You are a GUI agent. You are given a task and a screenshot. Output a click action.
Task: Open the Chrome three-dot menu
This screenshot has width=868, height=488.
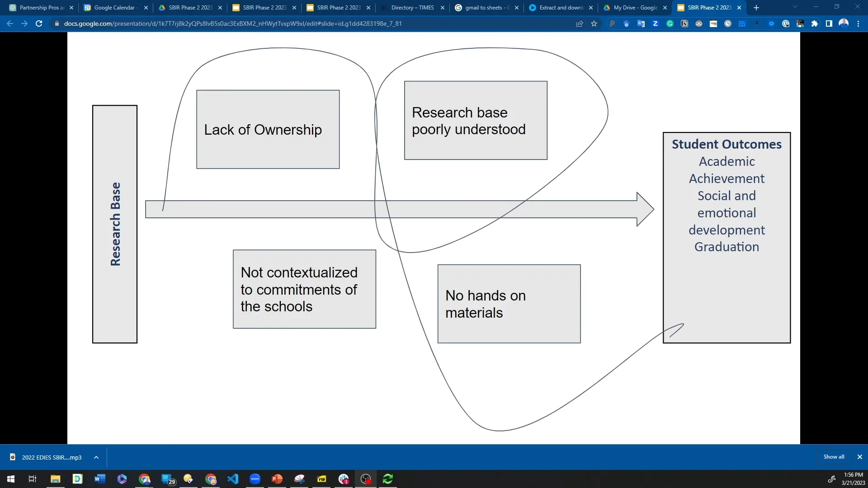pos(858,23)
